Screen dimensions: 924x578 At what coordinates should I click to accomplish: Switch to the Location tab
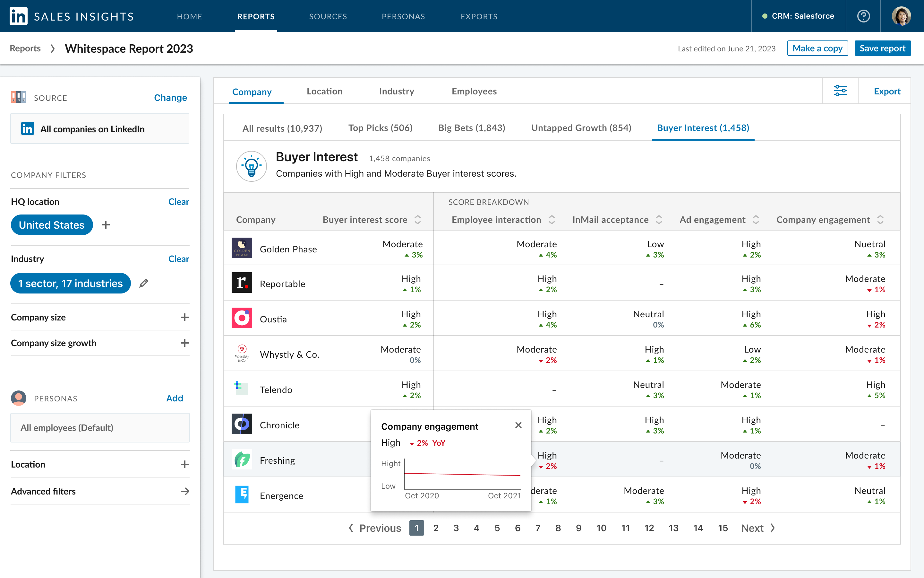pyautogui.click(x=325, y=92)
